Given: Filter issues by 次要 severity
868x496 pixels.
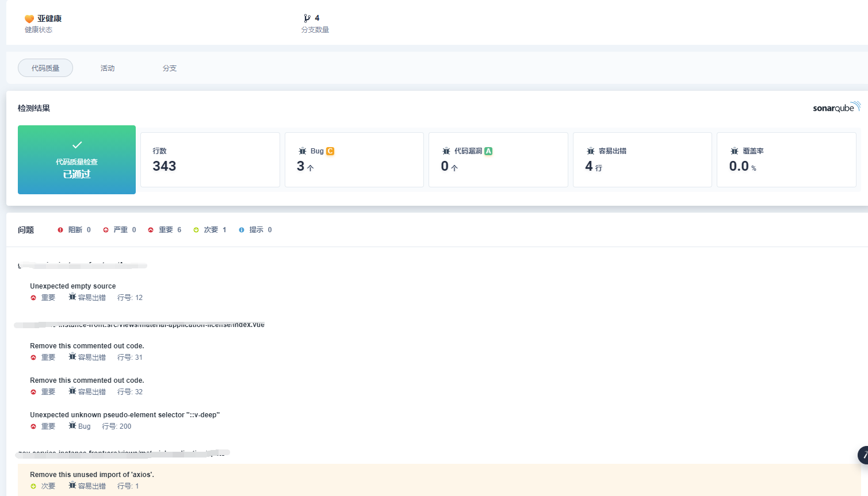Looking at the screenshot, I should [x=210, y=230].
